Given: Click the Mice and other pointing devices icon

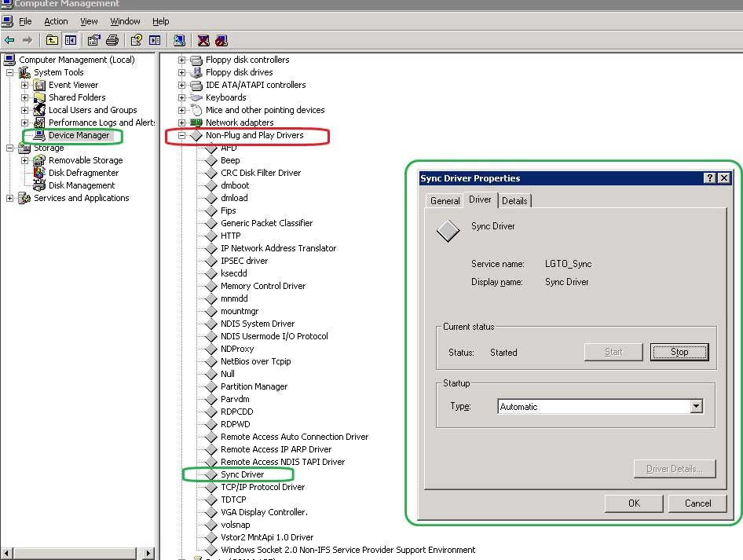Looking at the screenshot, I should pos(196,110).
